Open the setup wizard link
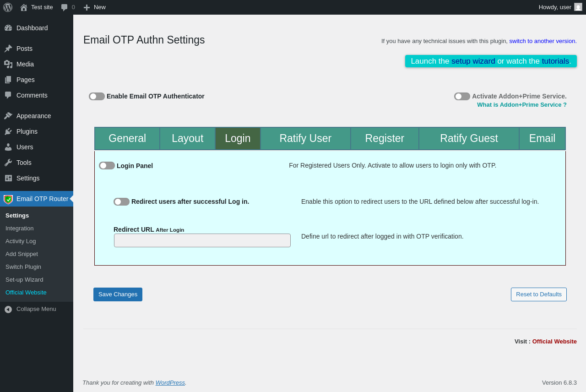 [473, 61]
